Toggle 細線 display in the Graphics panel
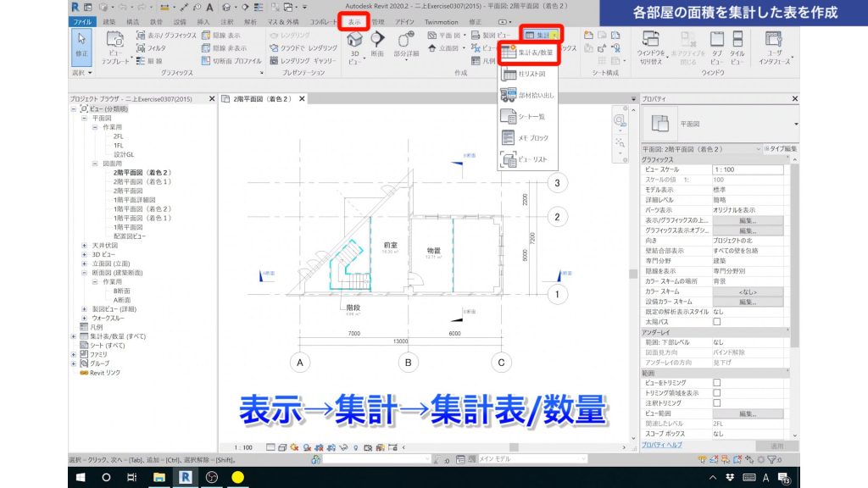 point(141,61)
